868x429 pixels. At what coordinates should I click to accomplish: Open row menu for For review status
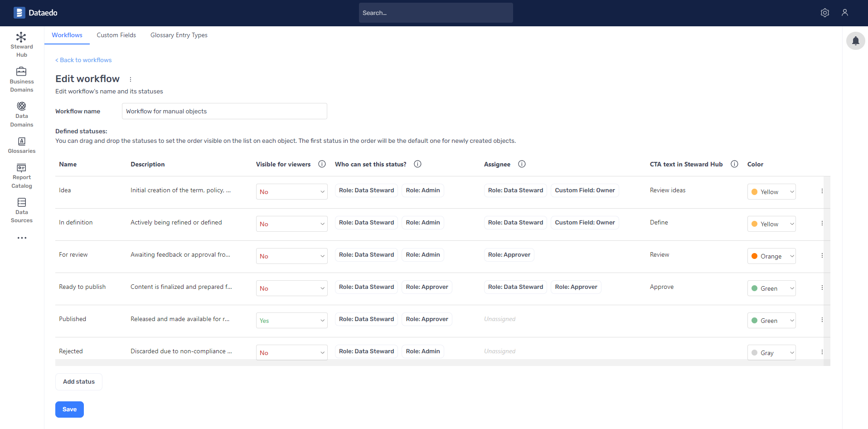[x=822, y=256]
